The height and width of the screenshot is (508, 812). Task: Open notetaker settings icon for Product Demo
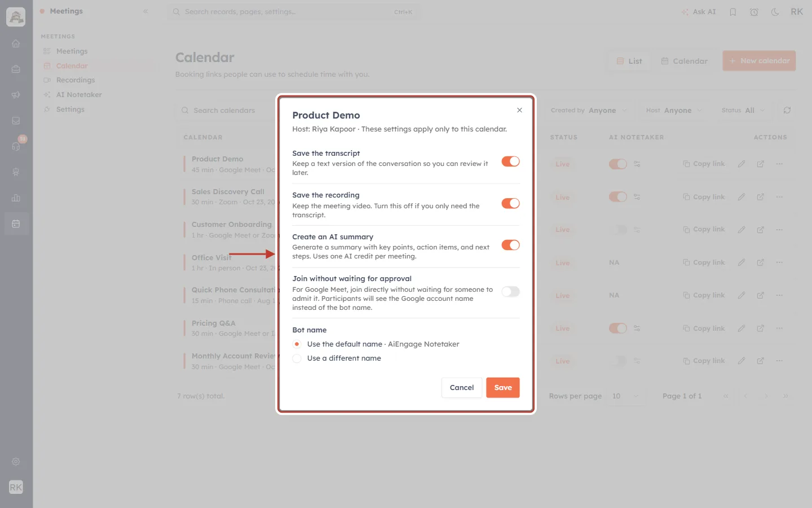[637, 164]
